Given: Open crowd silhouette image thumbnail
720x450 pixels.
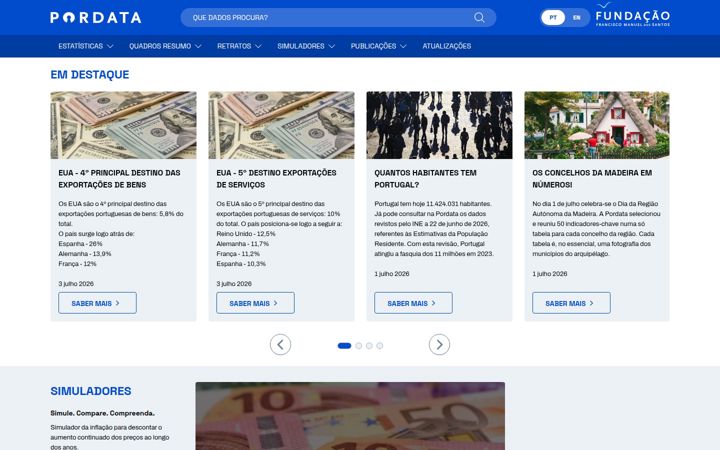Looking at the screenshot, I should coord(439,125).
